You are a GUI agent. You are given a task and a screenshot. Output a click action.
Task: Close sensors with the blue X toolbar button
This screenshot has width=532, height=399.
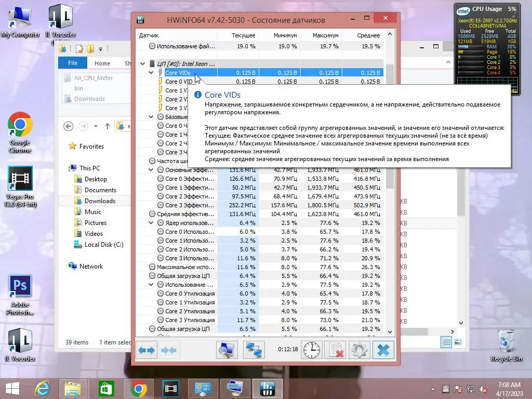tap(383, 350)
